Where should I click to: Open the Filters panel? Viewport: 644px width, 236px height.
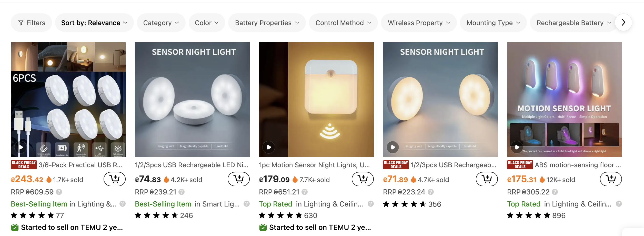32,23
